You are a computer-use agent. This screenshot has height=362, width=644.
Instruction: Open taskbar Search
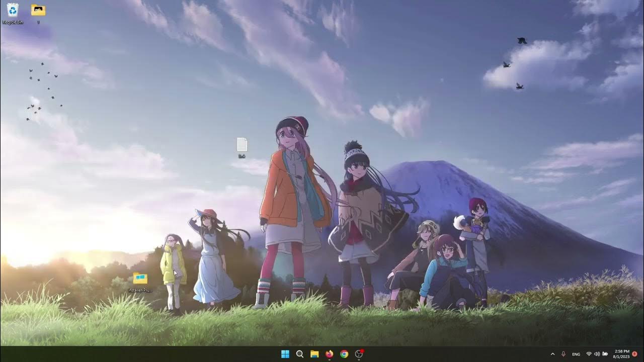[x=300, y=354]
